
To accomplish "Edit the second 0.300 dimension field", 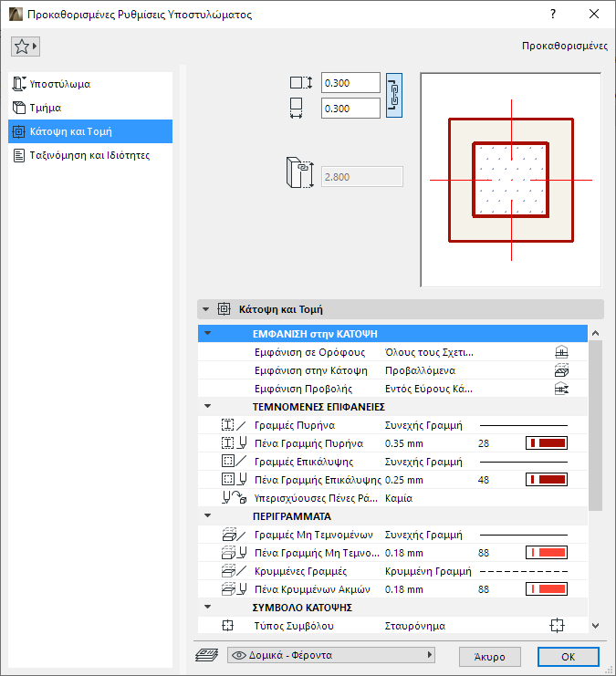I will pyautogui.click(x=350, y=109).
